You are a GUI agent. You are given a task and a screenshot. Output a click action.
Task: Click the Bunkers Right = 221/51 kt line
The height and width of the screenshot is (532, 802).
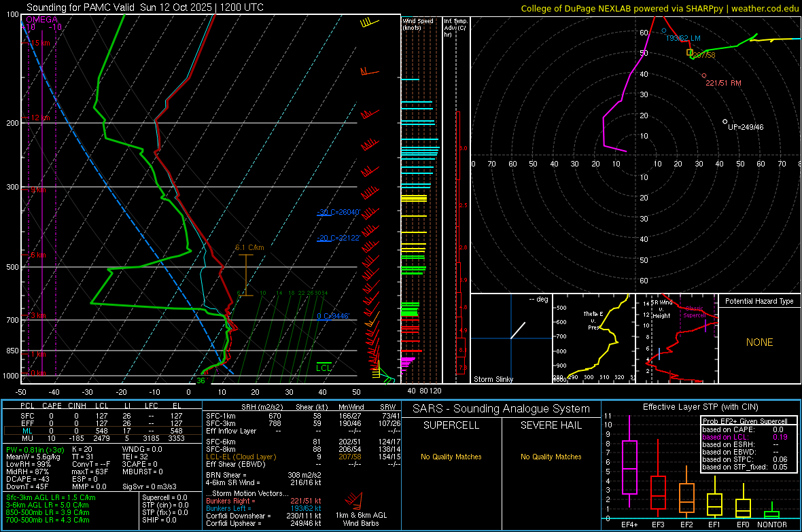tap(264, 501)
